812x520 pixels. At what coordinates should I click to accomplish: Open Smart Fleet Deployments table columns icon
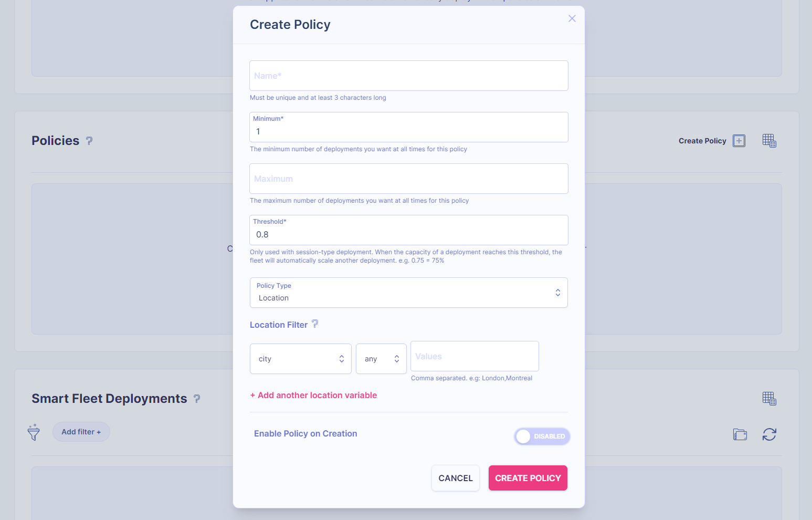[769, 399]
